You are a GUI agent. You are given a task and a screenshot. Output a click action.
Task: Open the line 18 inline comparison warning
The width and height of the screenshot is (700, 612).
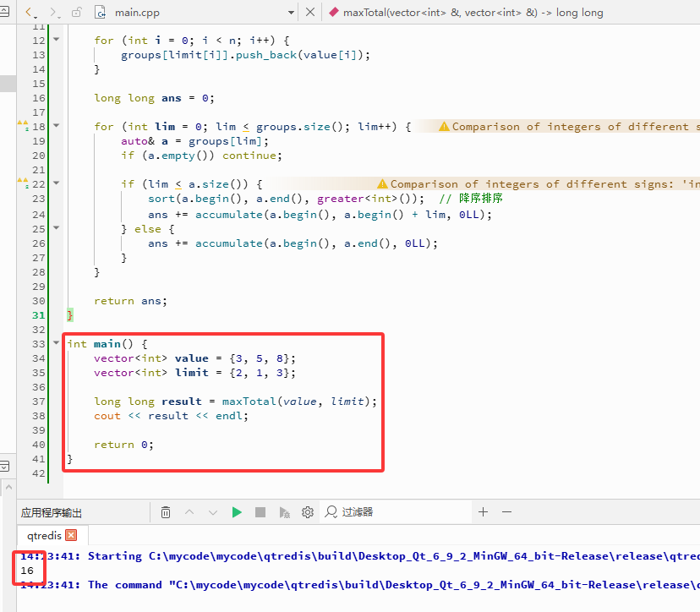click(x=569, y=127)
